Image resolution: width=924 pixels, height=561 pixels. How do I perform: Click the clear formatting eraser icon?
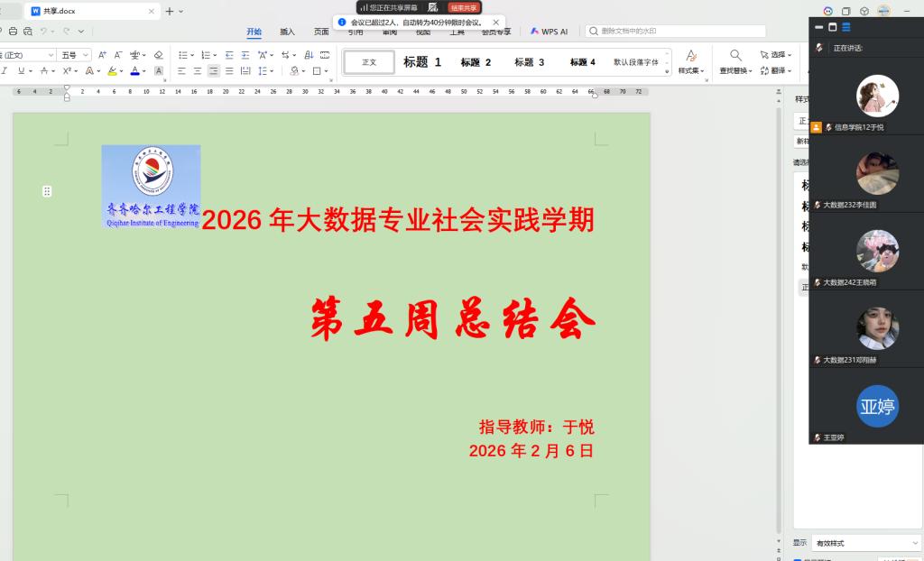[x=159, y=55]
